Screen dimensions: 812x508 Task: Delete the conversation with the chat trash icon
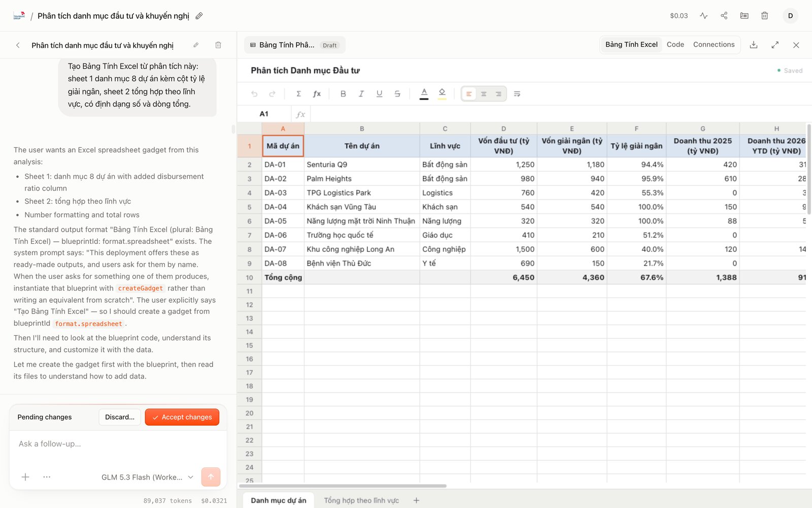218,45
